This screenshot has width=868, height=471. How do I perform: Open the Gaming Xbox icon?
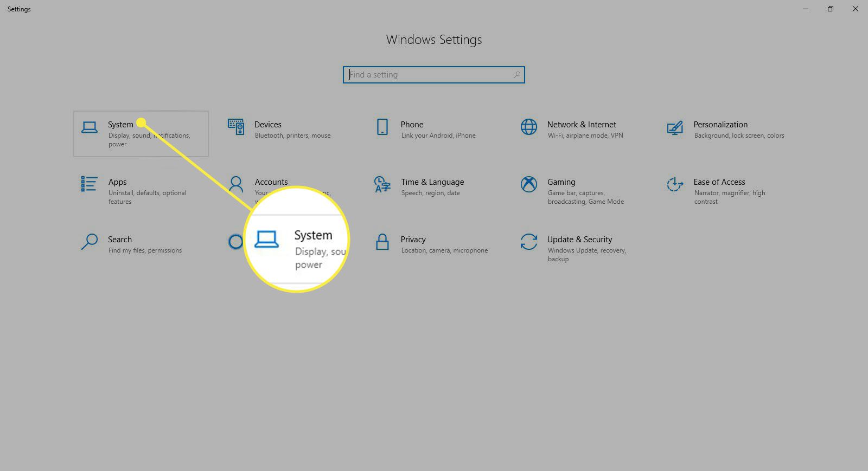529,184
